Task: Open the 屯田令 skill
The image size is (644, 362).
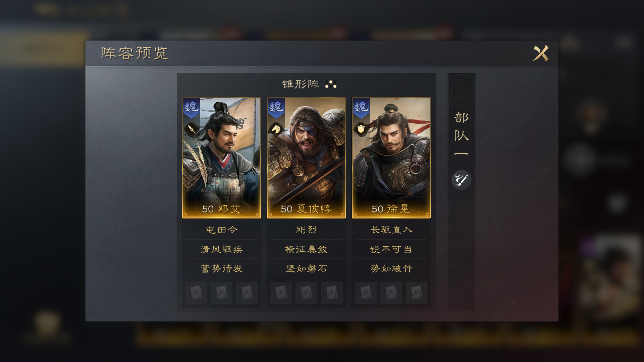Action: (x=221, y=230)
